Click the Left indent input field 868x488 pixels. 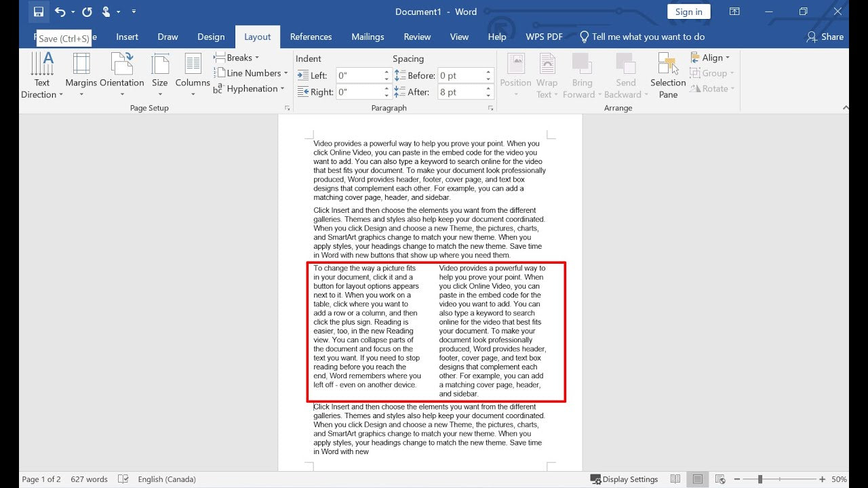point(359,75)
